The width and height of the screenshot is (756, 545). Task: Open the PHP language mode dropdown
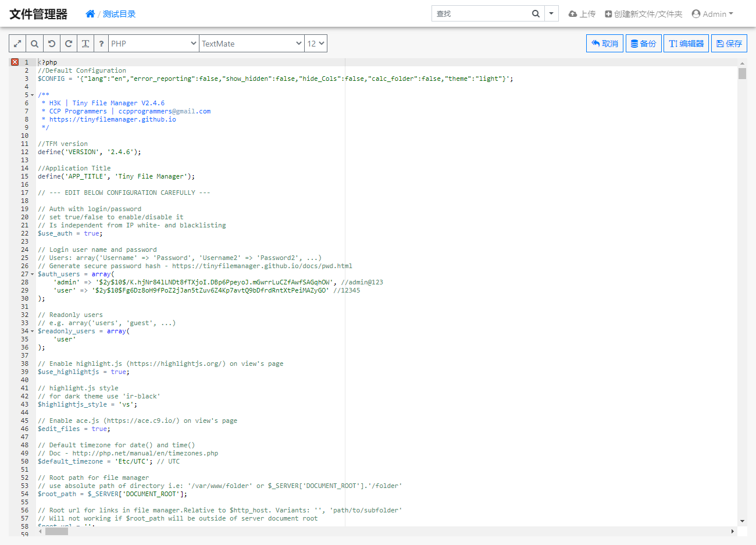coord(154,44)
